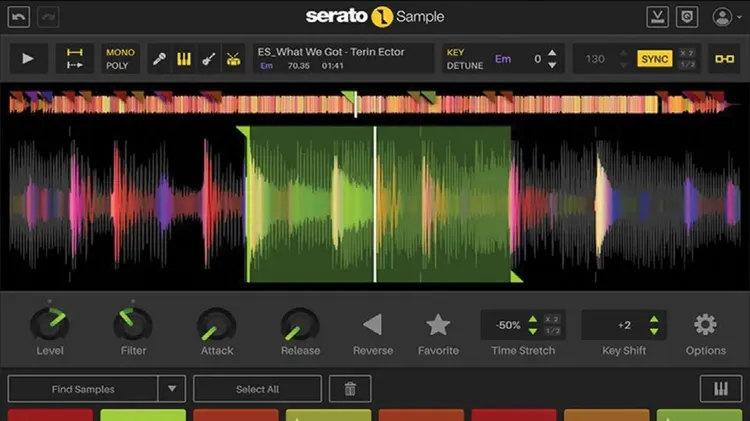
Task: Open the shield icon in header
Action: 687,17
